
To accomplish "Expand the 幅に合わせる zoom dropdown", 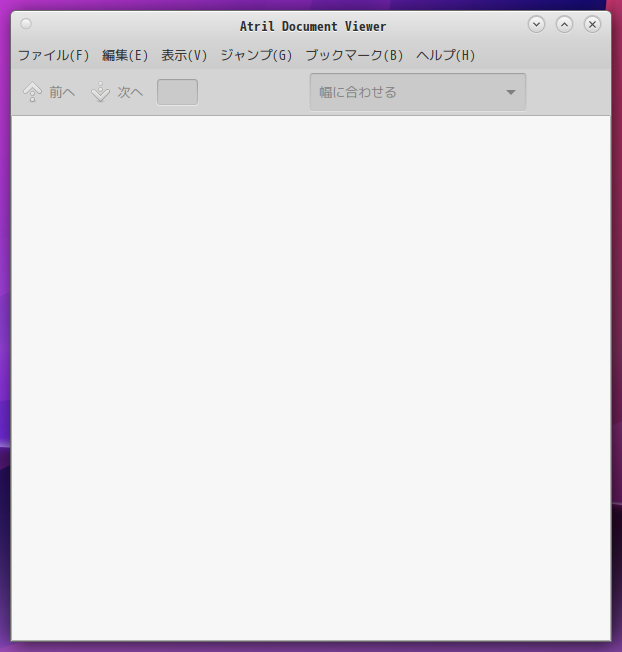I will pos(418,92).
